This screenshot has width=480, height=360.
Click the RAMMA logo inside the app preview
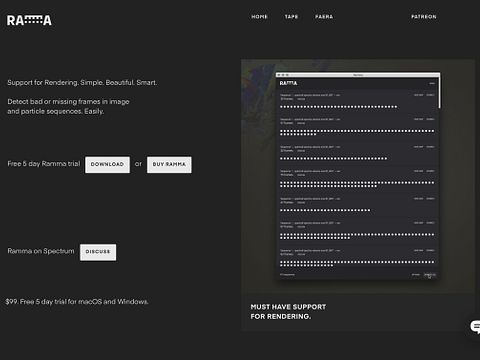pyautogui.click(x=288, y=83)
